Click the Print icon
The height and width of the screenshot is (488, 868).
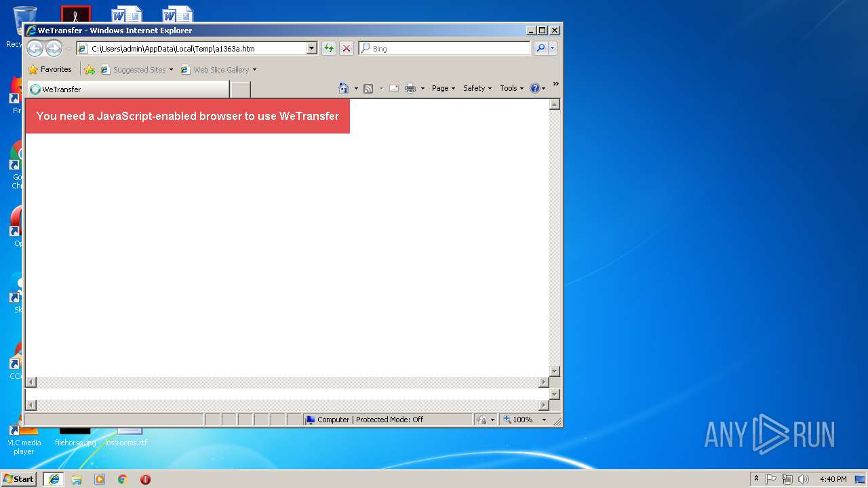click(410, 88)
